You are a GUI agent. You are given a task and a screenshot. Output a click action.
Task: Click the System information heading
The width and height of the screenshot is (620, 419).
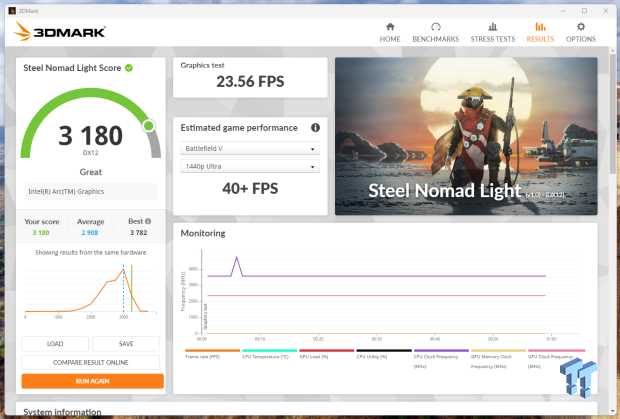[x=62, y=412]
